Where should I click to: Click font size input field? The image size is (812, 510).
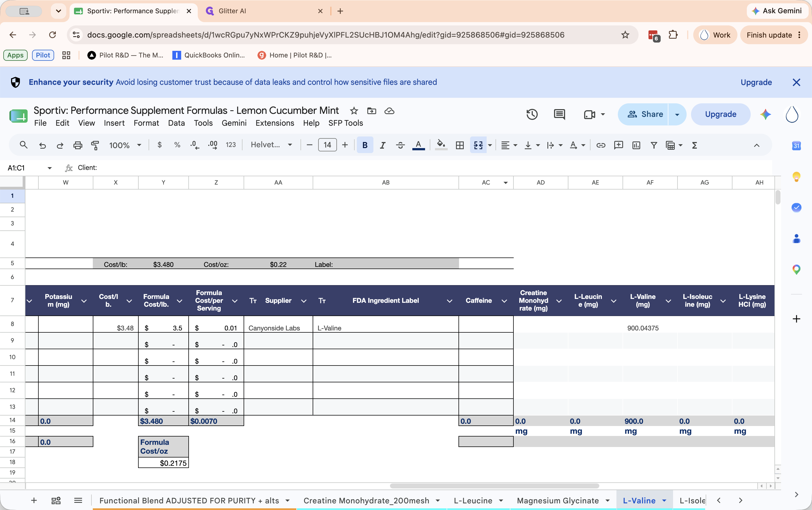point(327,145)
